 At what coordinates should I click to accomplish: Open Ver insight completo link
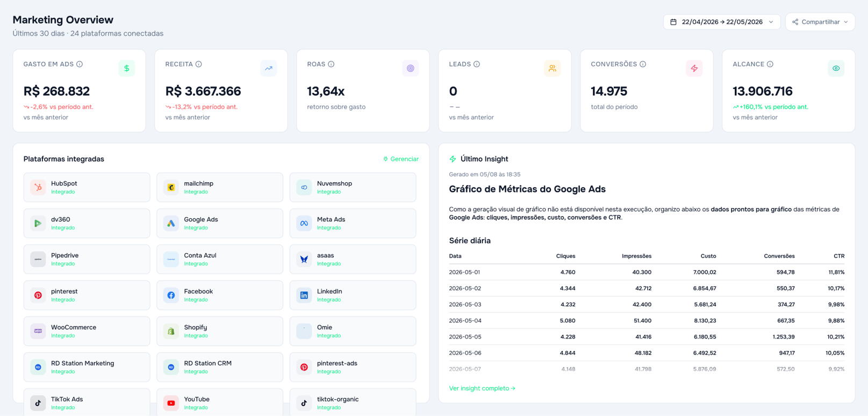click(x=482, y=388)
